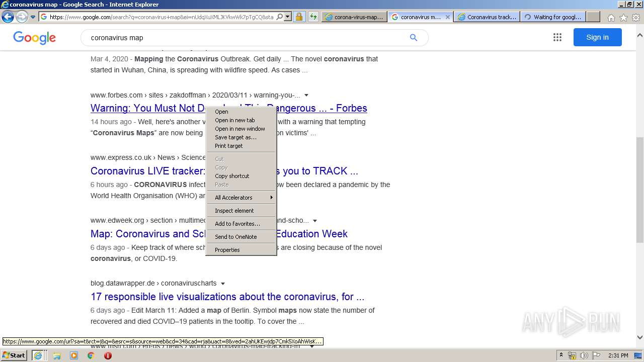Click the Google logo

click(x=34, y=38)
